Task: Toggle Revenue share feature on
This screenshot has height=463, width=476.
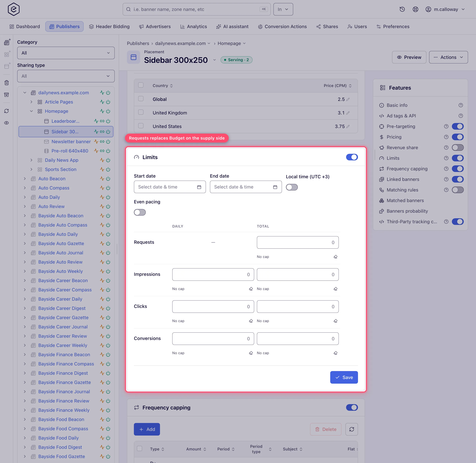Action: coord(457,148)
